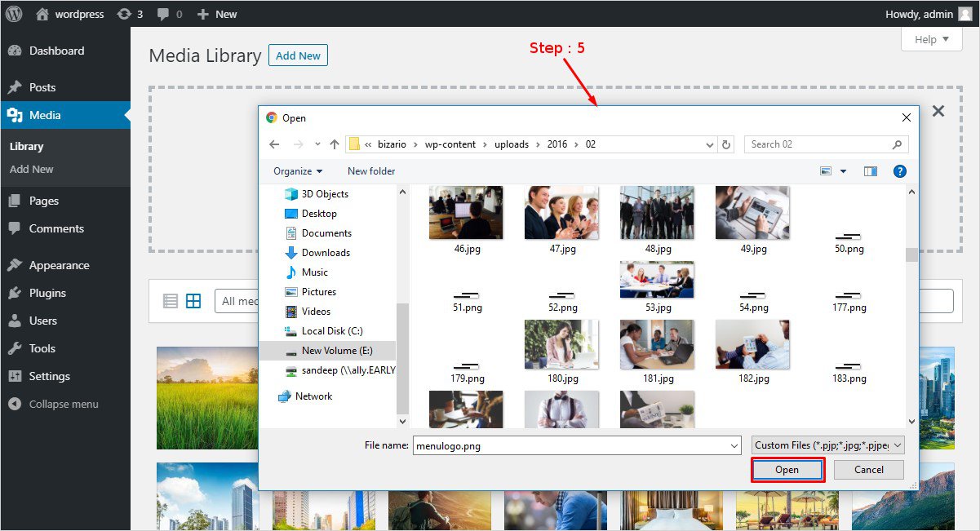Open the Plugins menu in sidebar

(x=47, y=293)
